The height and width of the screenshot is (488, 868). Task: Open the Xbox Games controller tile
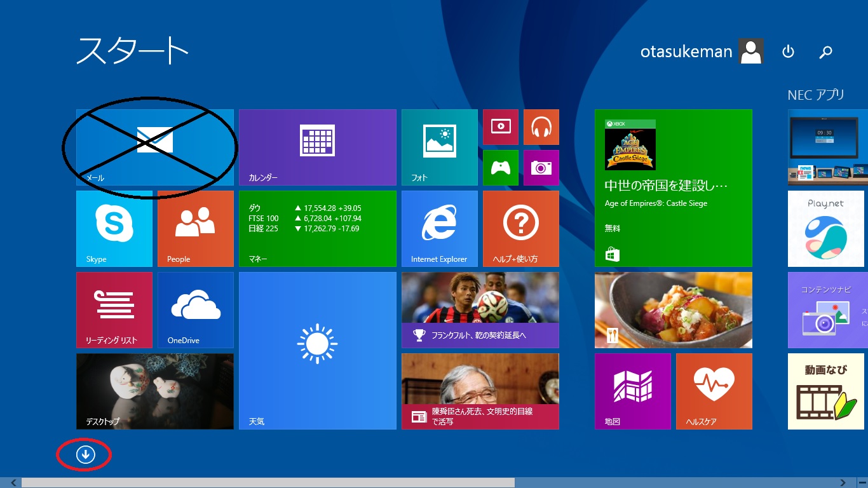501,168
